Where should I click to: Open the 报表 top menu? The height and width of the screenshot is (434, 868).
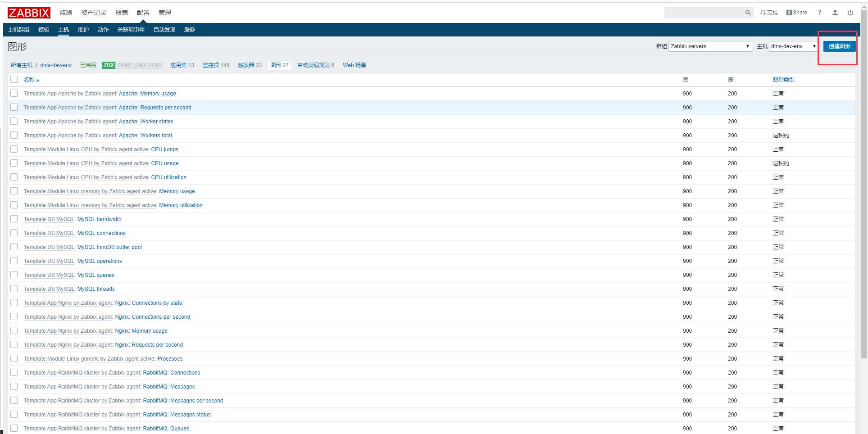coord(122,13)
